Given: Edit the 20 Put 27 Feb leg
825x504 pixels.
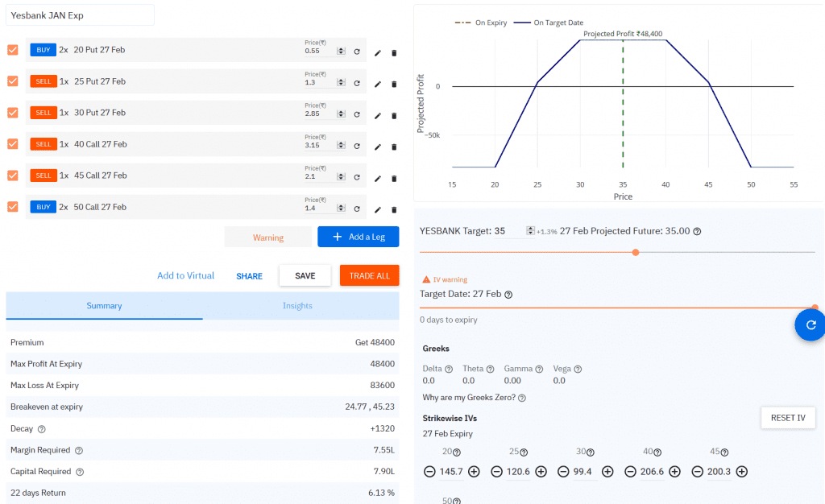Looking at the screenshot, I should point(377,53).
